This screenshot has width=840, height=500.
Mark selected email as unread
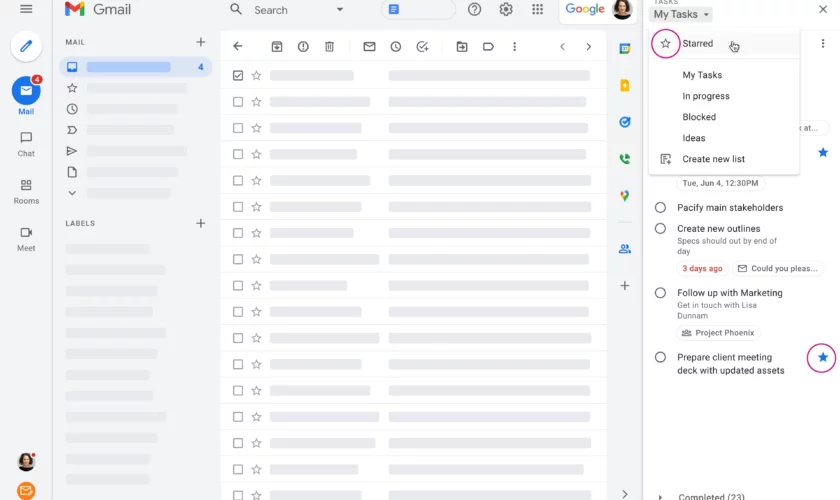click(x=369, y=47)
